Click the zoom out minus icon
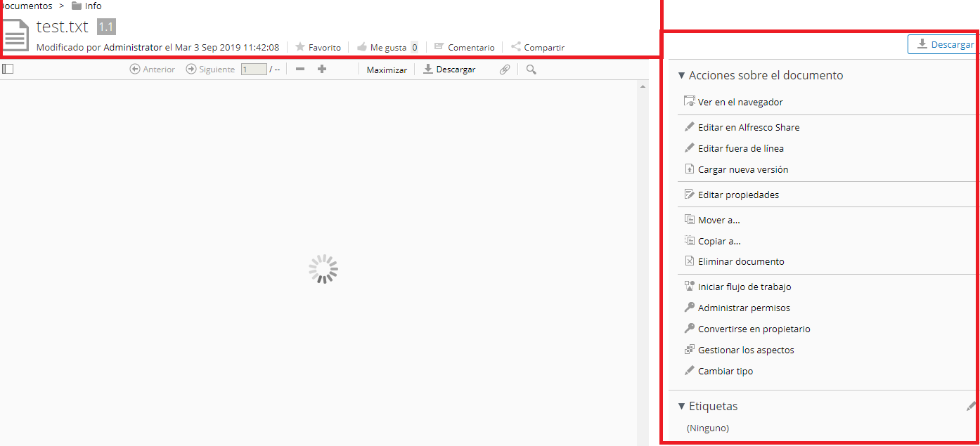The height and width of the screenshot is (446, 980). [300, 70]
